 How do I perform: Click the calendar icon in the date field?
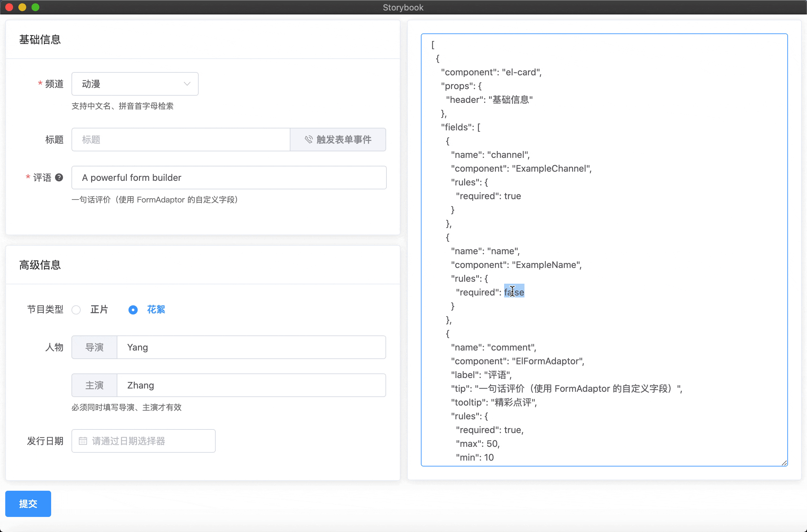tap(83, 441)
